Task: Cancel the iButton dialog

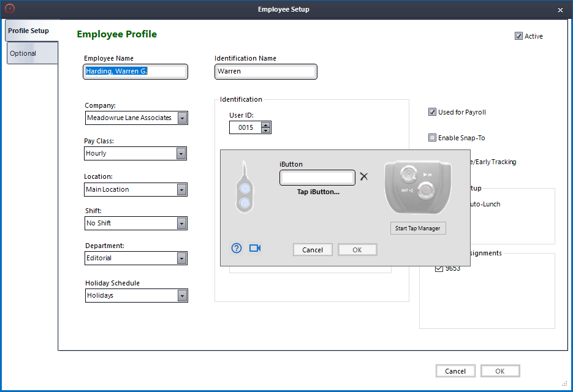Action: tap(313, 249)
